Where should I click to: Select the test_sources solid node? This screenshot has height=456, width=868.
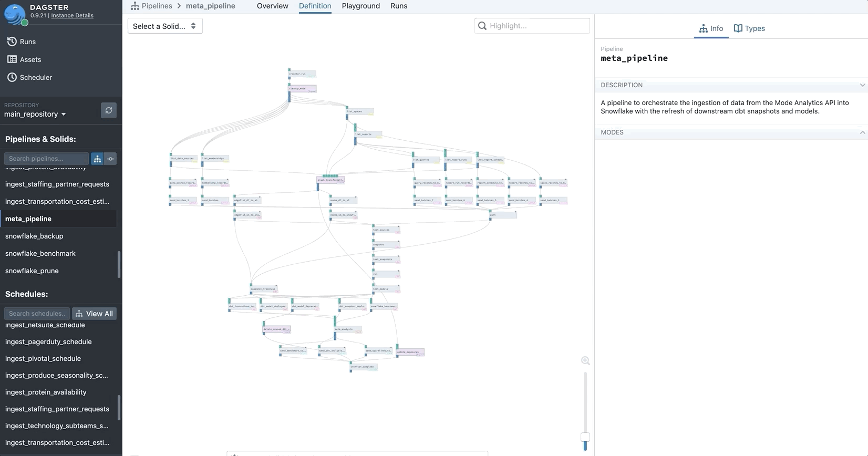pyautogui.click(x=386, y=230)
